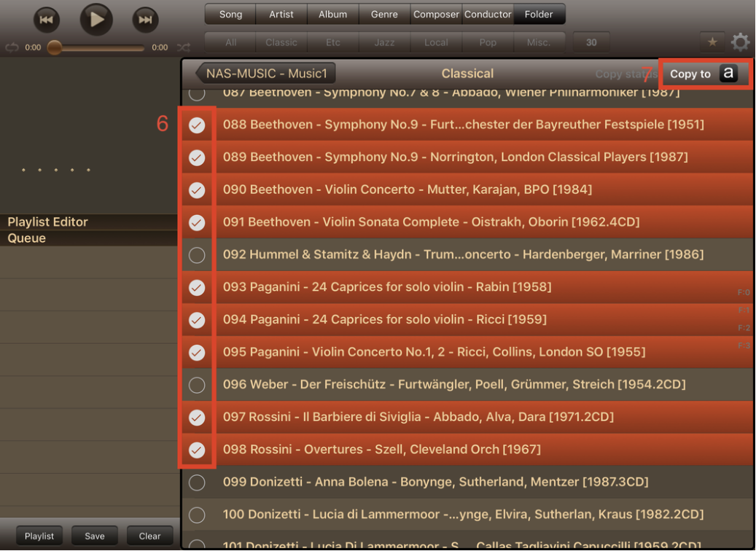Uncheck 098 Rossini Overtures
The width and height of the screenshot is (756, 551).
[197, 450]
